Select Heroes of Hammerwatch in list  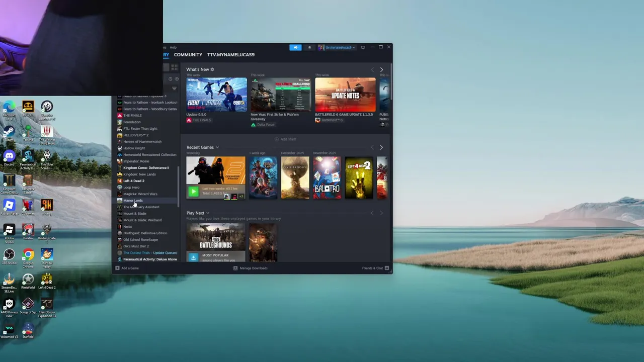[148, 142]
